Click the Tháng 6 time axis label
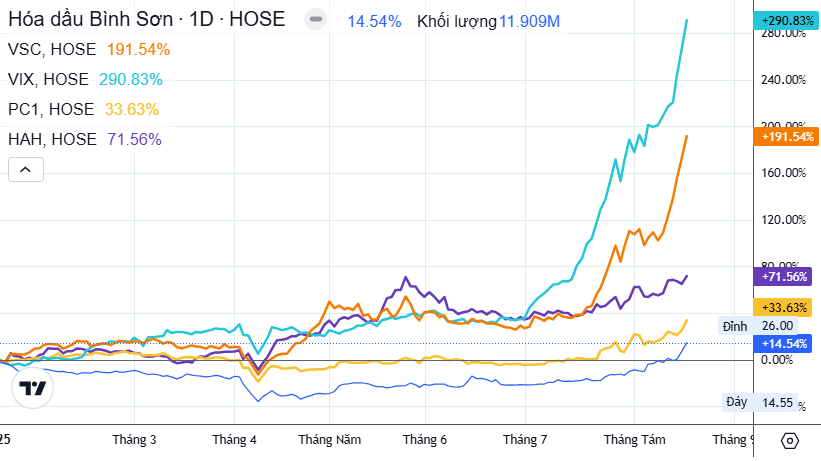The image size is (821, 461). click(x=425, y=440)
